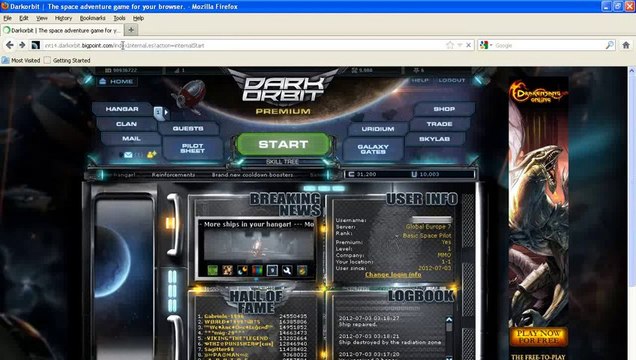Open the Getting Started bookmark
Viewport: 636px width, 360px height.
coord(67,60)
